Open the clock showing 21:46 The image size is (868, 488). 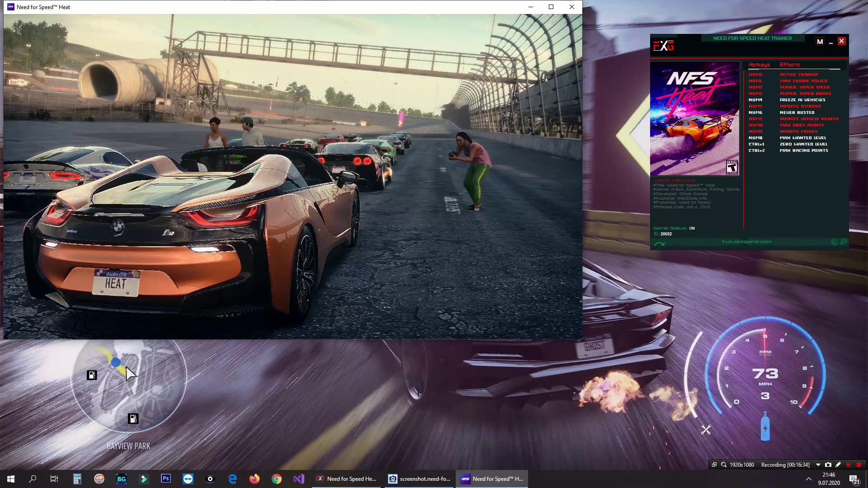click(x=829, y=479)
